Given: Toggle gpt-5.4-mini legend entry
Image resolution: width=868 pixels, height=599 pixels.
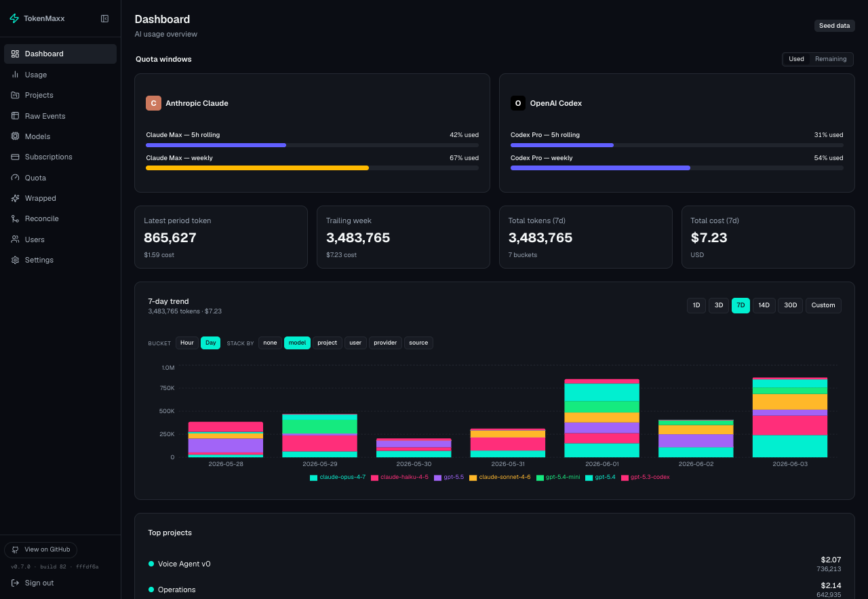Looking at the screenshot, I should (x=558, y=478).
